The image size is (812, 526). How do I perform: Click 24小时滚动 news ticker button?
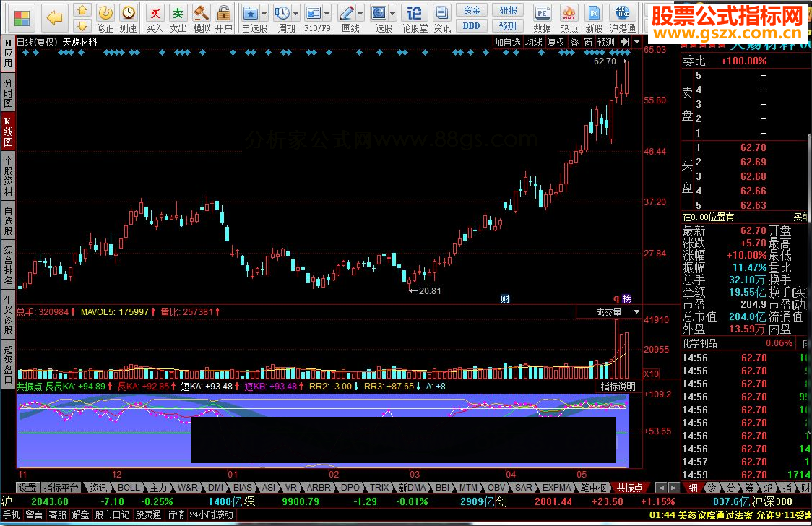[211, 515]
